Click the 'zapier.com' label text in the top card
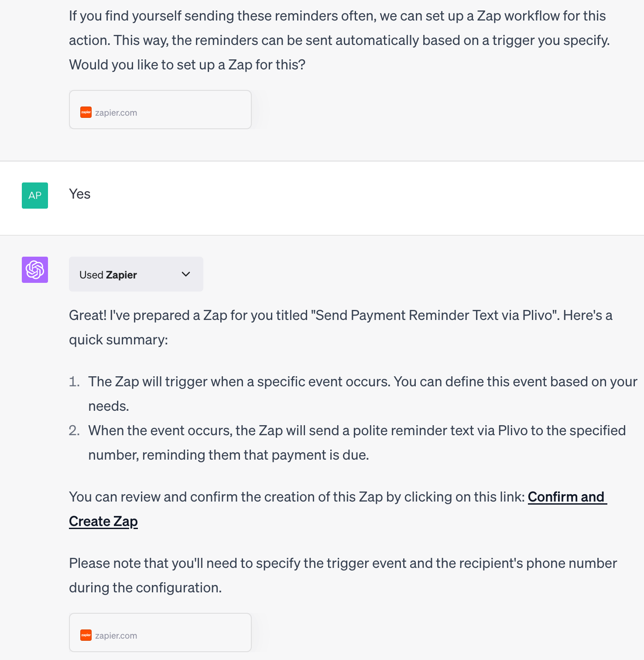The image size is (644, 660). (x=116, y=112)
